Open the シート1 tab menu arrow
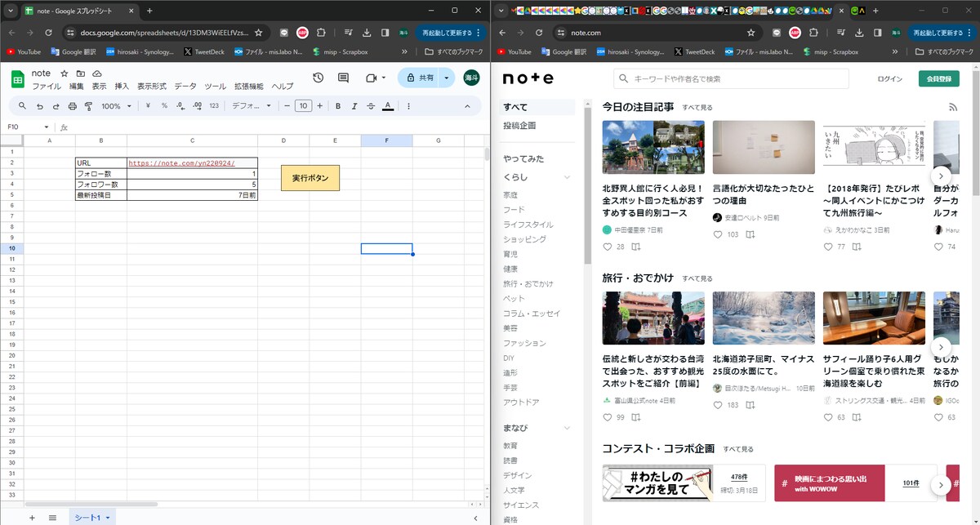 pyautogui.click(x=107, y=518)
